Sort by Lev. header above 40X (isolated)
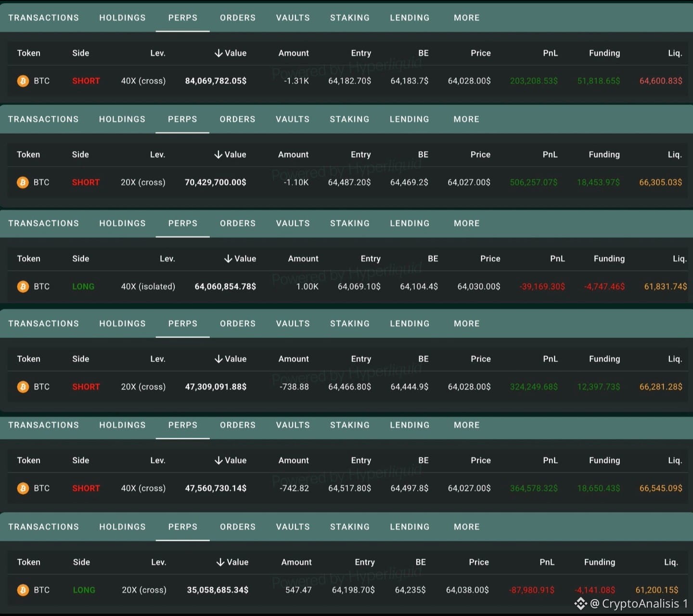693x616 pixels. pos(167,259)
